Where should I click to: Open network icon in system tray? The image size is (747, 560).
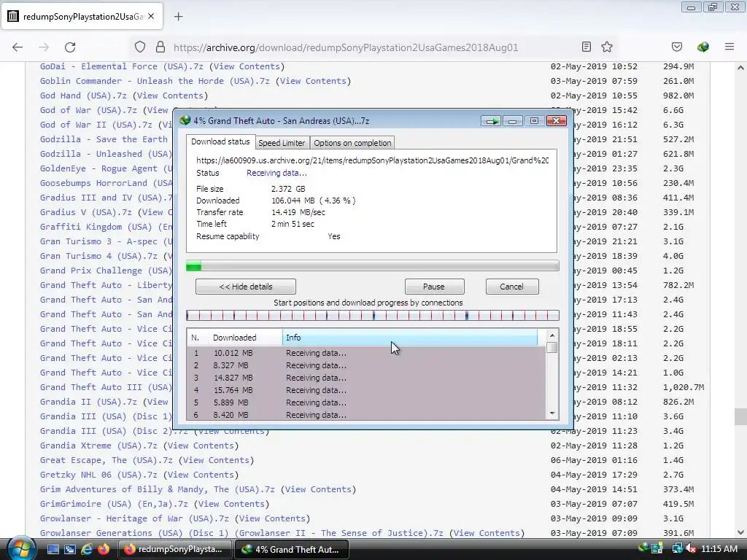click(x=676, y=548)
